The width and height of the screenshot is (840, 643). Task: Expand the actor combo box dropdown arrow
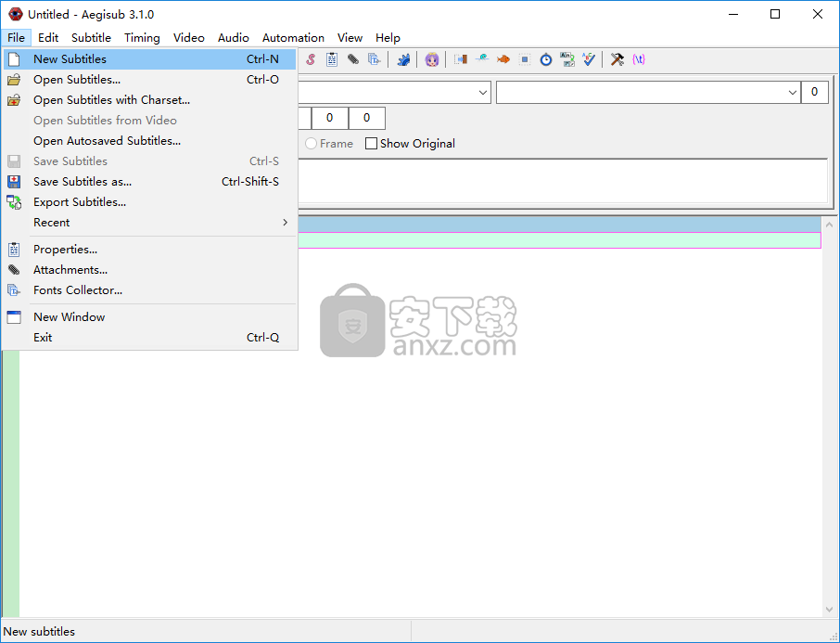793,92
